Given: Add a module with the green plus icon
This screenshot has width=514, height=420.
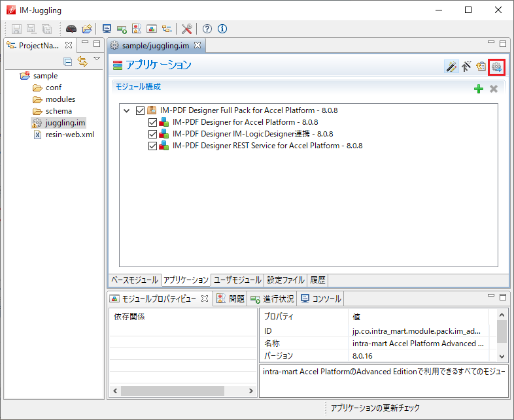Looking at the screenshot, I should (479, 89).
